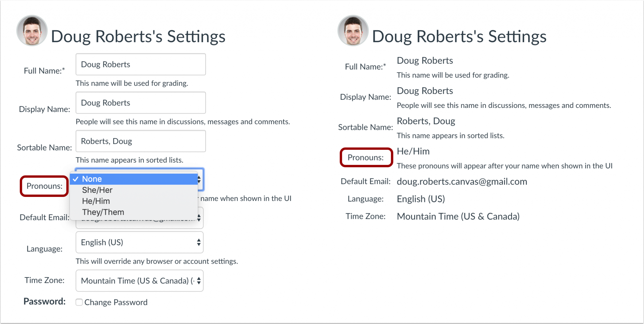The height and width of the screenshot is (324, 644).
Task: Click doug.roberts.canvas@gmail.com in right panel
Action: tap(462, 182)
